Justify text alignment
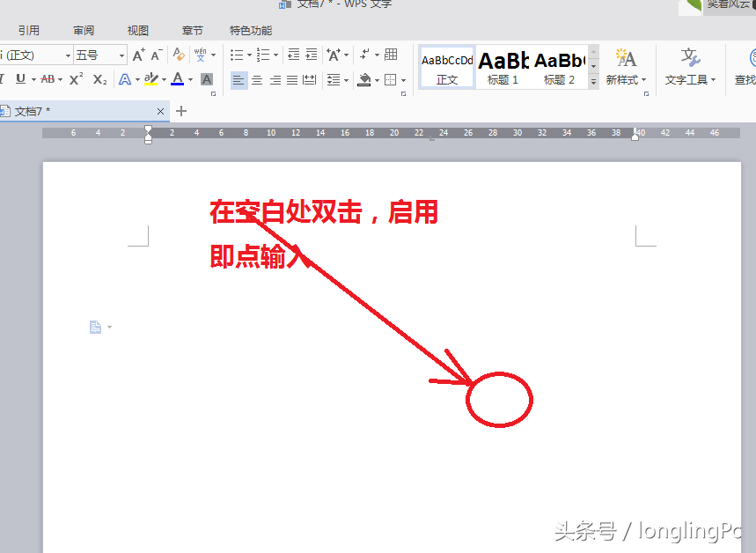 pos(292,79)
